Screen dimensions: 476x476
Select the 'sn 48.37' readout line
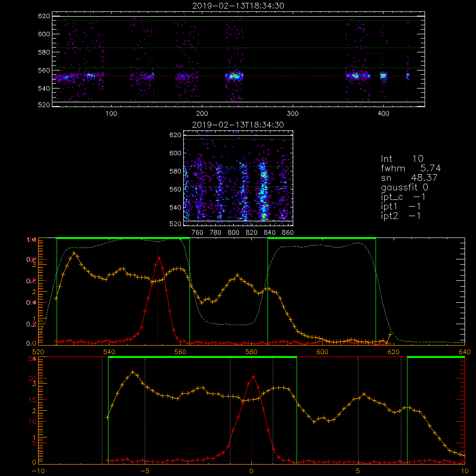(409, 178)
